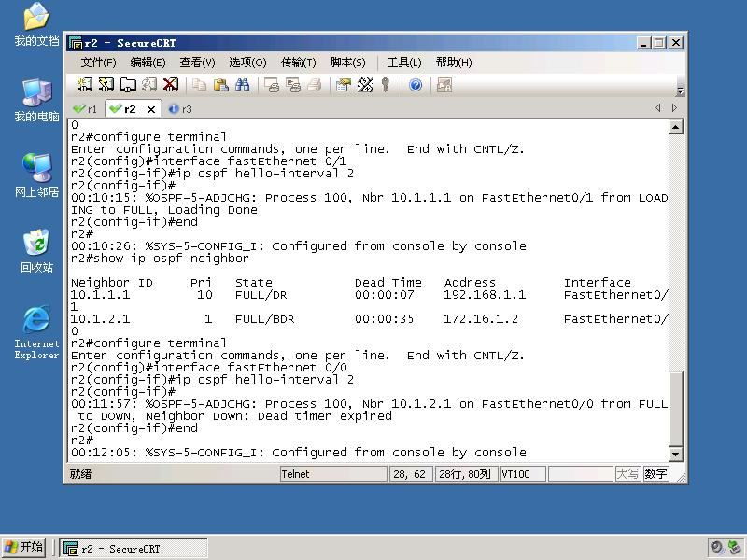Open the 工具(L) menu
Screen dimensions: 747x560
pyautogui.click(x=404, y=63)
